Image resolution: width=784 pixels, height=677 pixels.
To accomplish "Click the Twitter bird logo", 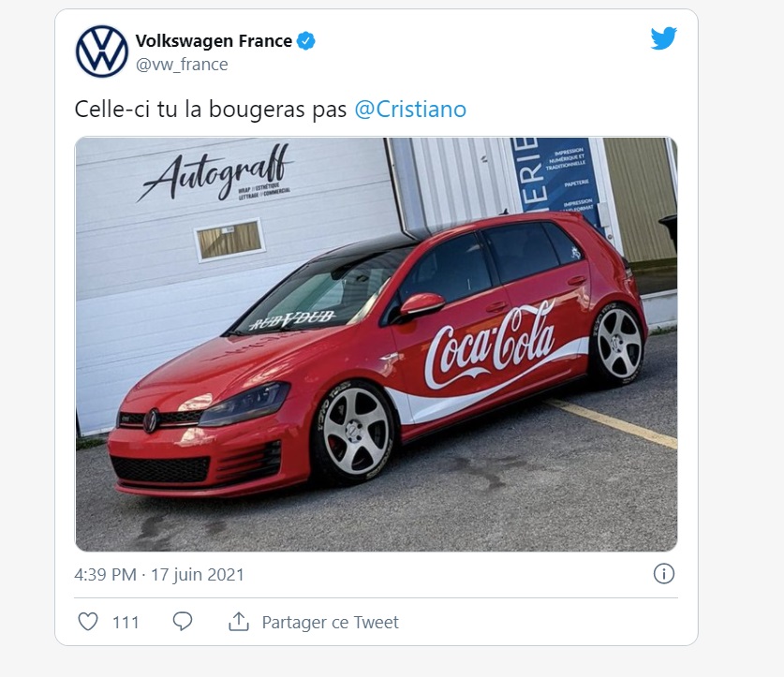I will coord(663,38).
